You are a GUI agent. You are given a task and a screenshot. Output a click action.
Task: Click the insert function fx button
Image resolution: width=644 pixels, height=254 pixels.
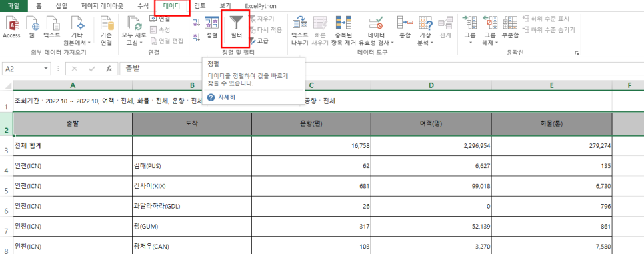tap(109, 69)
